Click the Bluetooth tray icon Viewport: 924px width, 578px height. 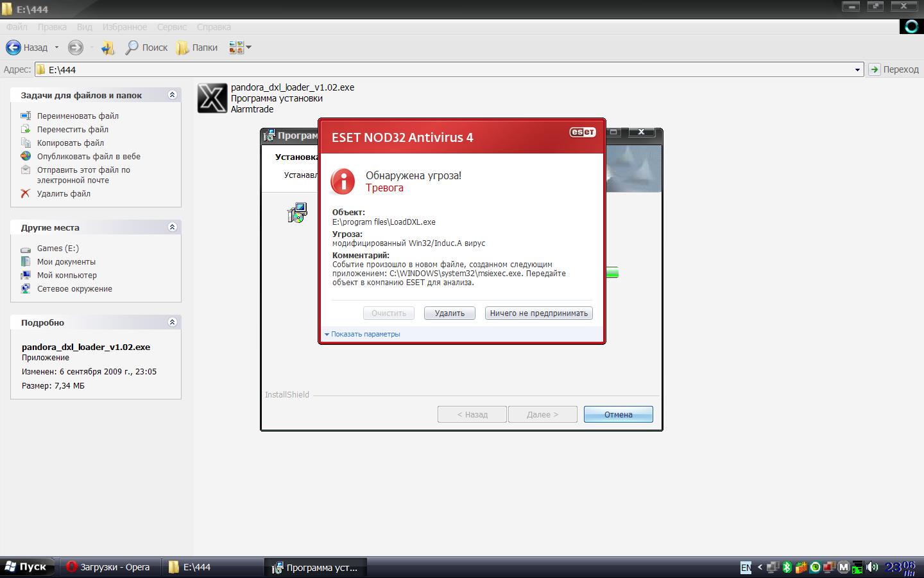[787, 567]
